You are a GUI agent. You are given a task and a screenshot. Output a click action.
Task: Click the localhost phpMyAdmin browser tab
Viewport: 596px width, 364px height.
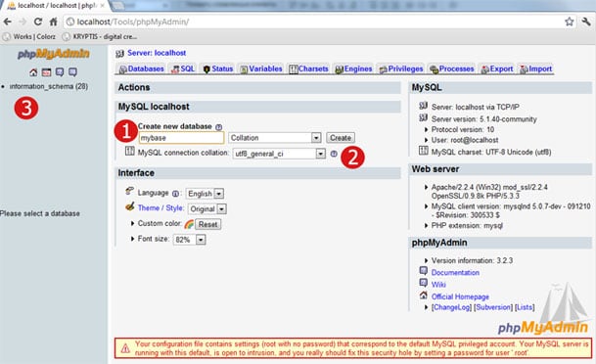(56, 6)
